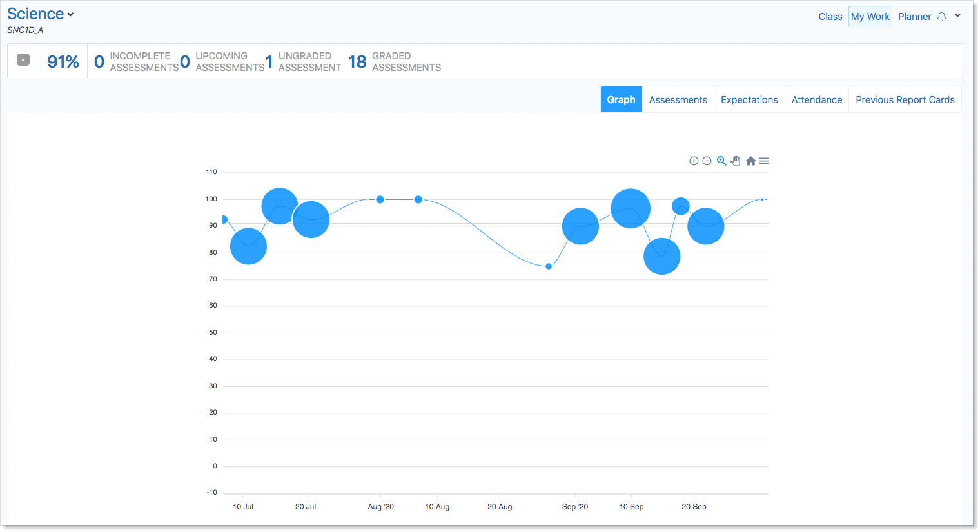980x532 pixels.
Task: Switch to the Assessments tab
Action: point(678,100)
